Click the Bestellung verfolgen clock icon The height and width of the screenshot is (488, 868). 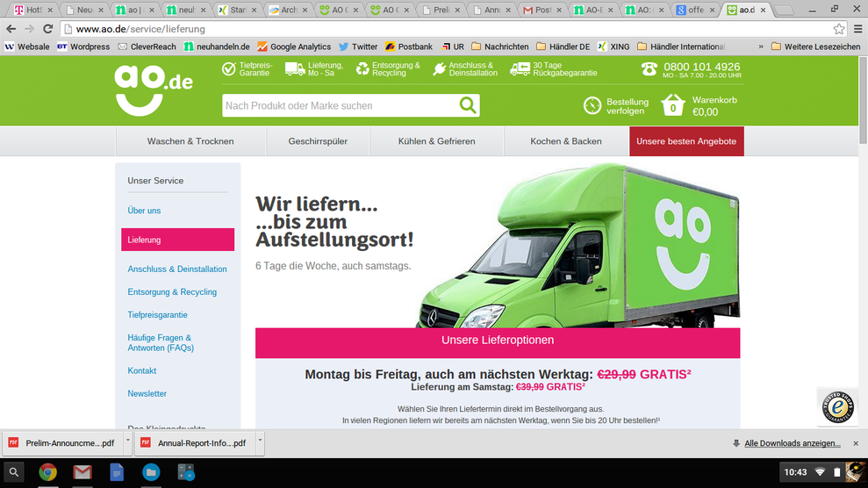click(592, 105)
